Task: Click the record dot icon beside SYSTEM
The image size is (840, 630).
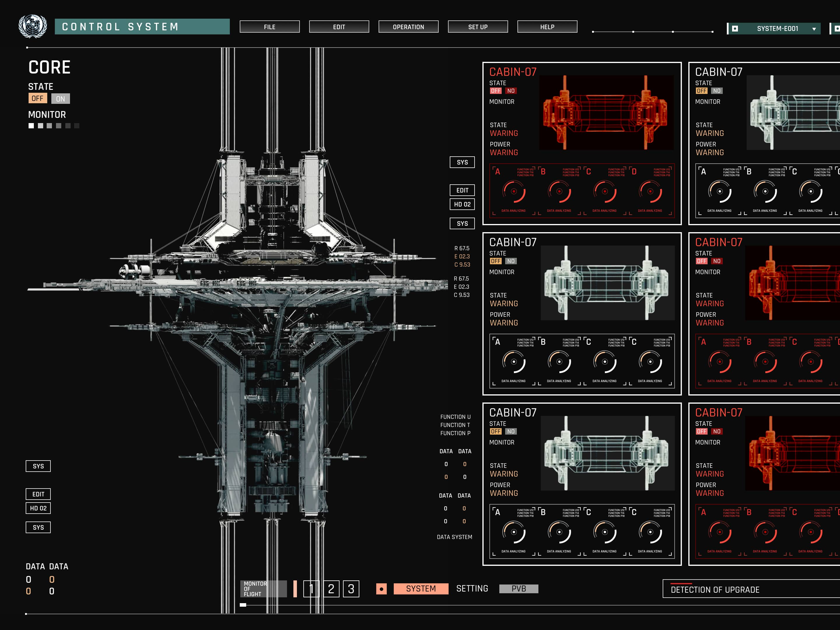Action: coord(381,589)
